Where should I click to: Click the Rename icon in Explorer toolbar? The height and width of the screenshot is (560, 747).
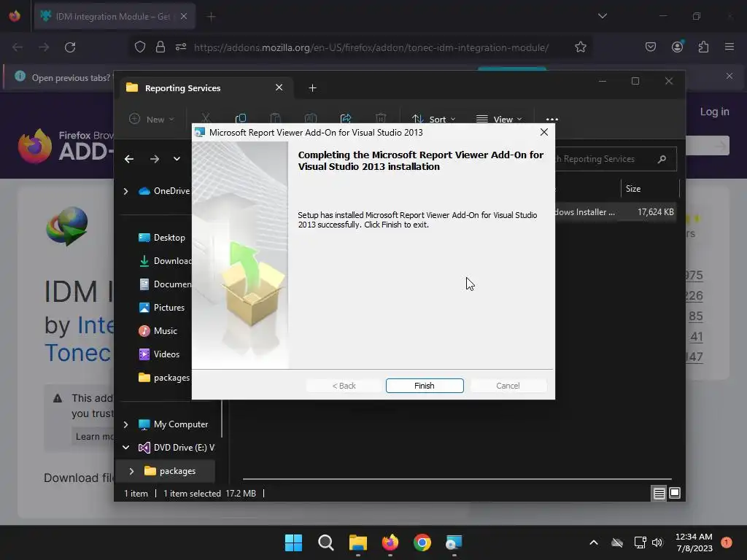pos(311,119)
